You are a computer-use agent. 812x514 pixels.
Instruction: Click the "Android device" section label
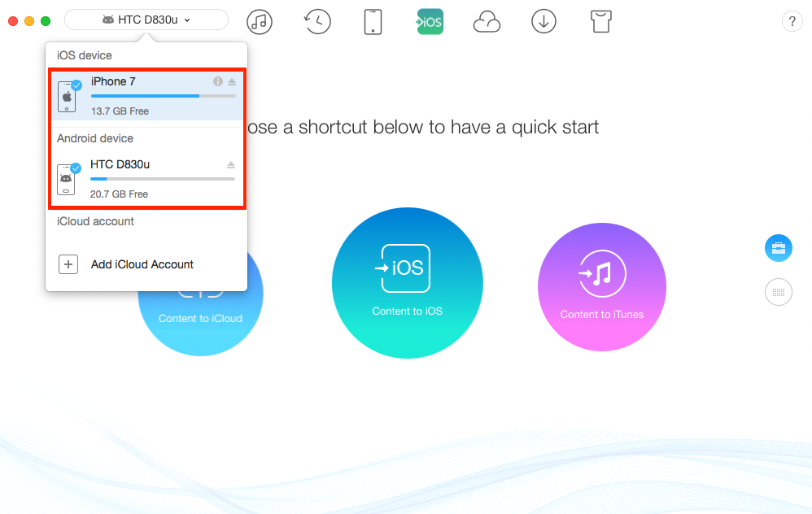point(95,139)
